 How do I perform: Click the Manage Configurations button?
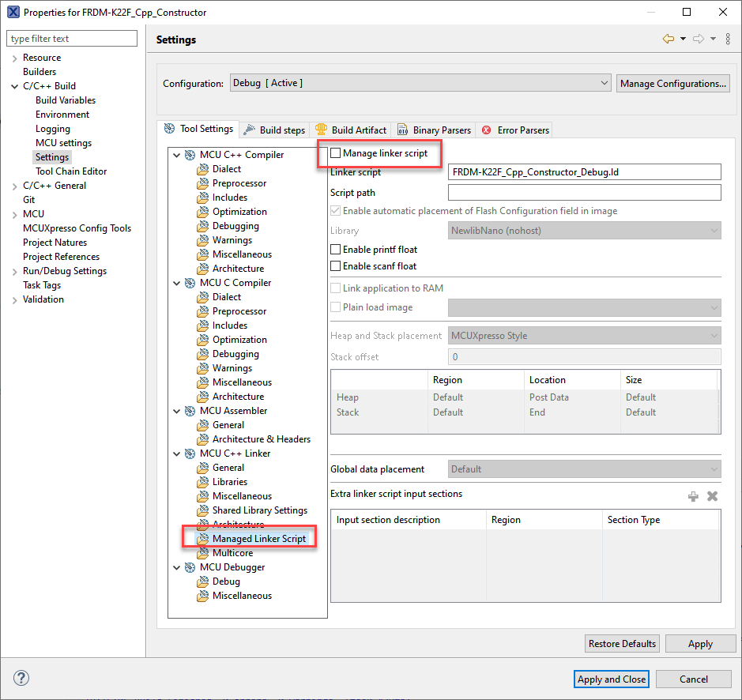pos(672,83)
